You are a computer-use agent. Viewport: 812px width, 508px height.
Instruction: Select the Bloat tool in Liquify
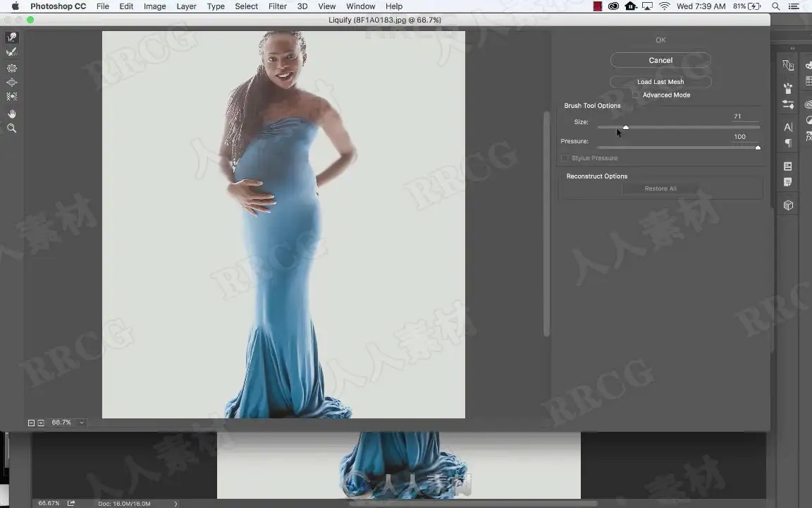[11, 83]
